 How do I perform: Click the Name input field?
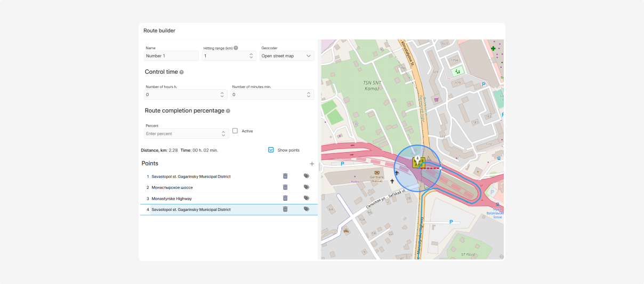pyautogui.click(x=171, y=56)
